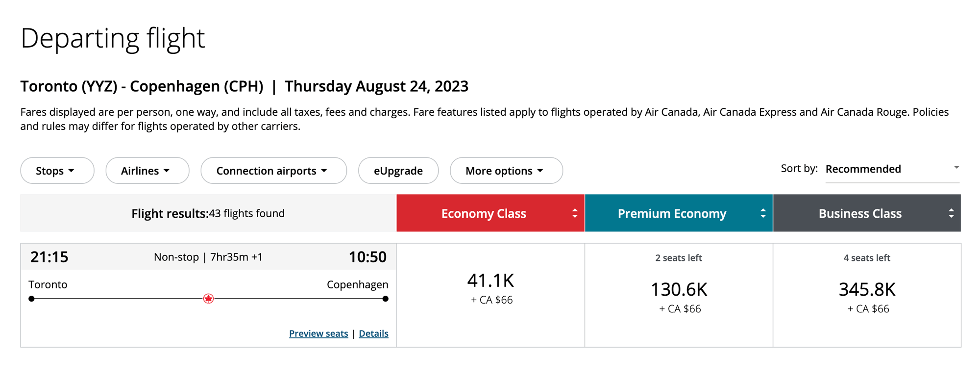
Task: Open the Preview seats link
Action: [318, 333]
